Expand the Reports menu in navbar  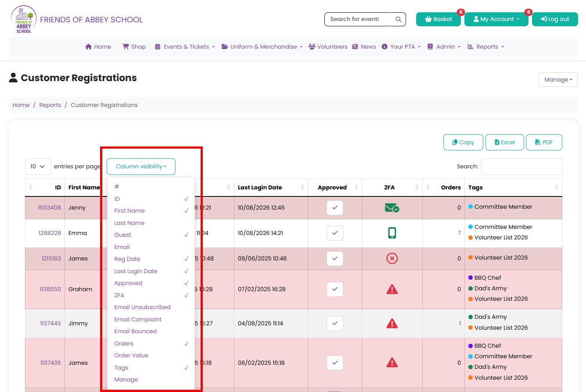pyautogui.click(x=485, y=47)
